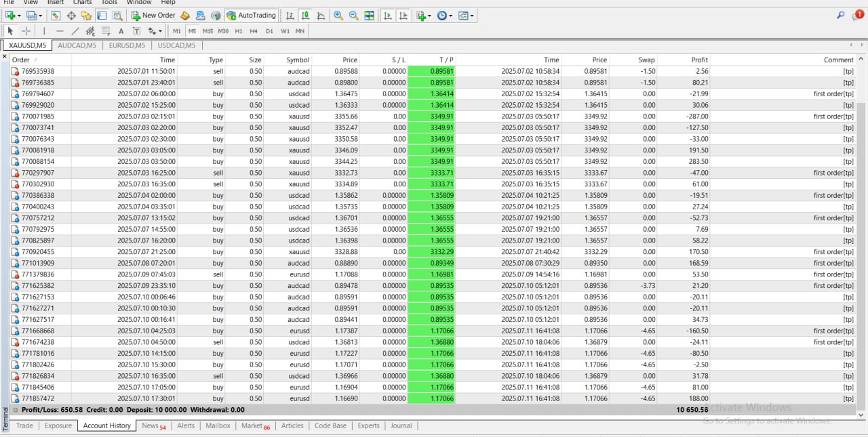Select the Trendline drawing tool
Viewport: 868px width, 437px height.
coord(75,30)
